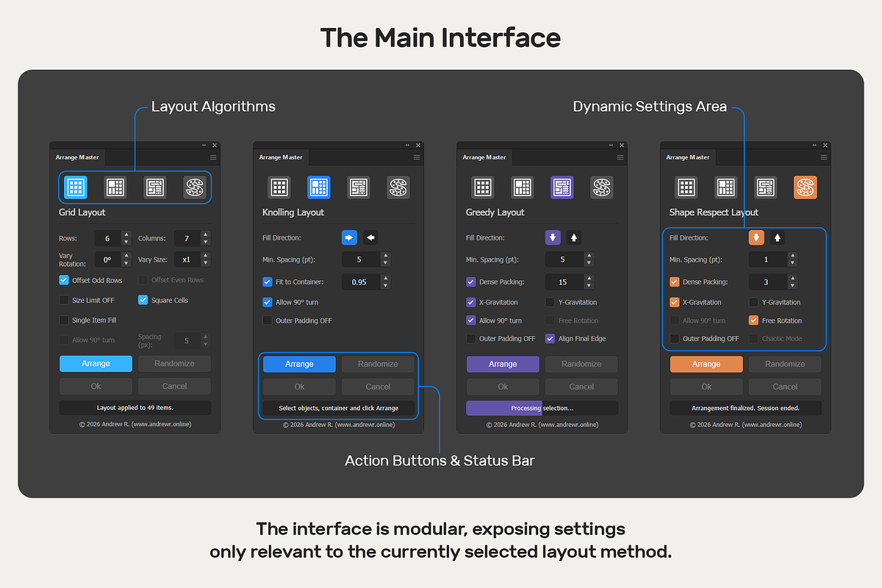882x588 pixels.
Task: Toggle Offset Odd Rows checkbox
Action: point(64,280)
